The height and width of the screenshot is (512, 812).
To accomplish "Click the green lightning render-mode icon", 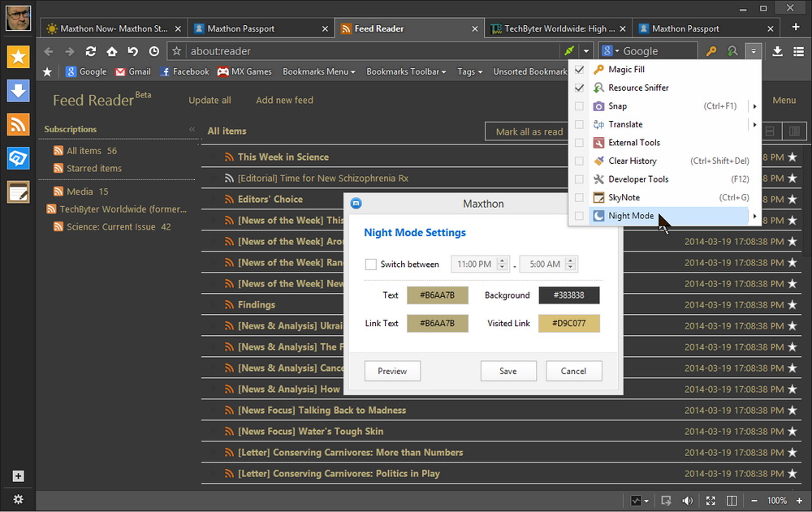I will 569,51.
